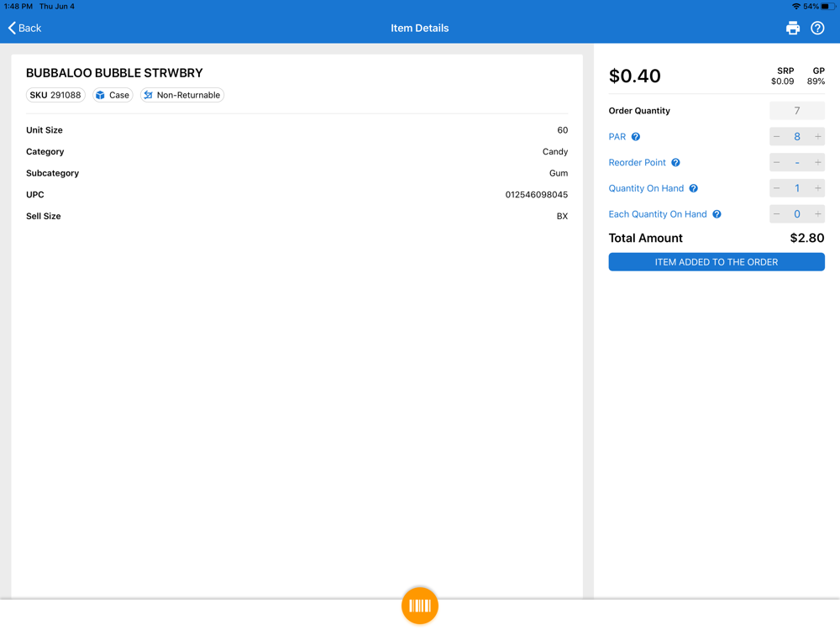Image resolution: width=840 pixels, height=630 pixels.
Task: Tap the SKU 291088 tag
Action: 55,95
